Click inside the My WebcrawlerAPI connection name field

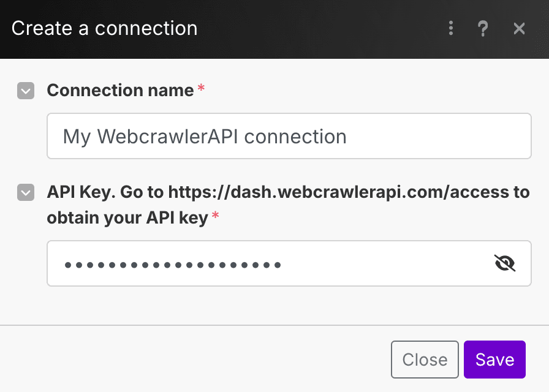click(x=288, y=136)
